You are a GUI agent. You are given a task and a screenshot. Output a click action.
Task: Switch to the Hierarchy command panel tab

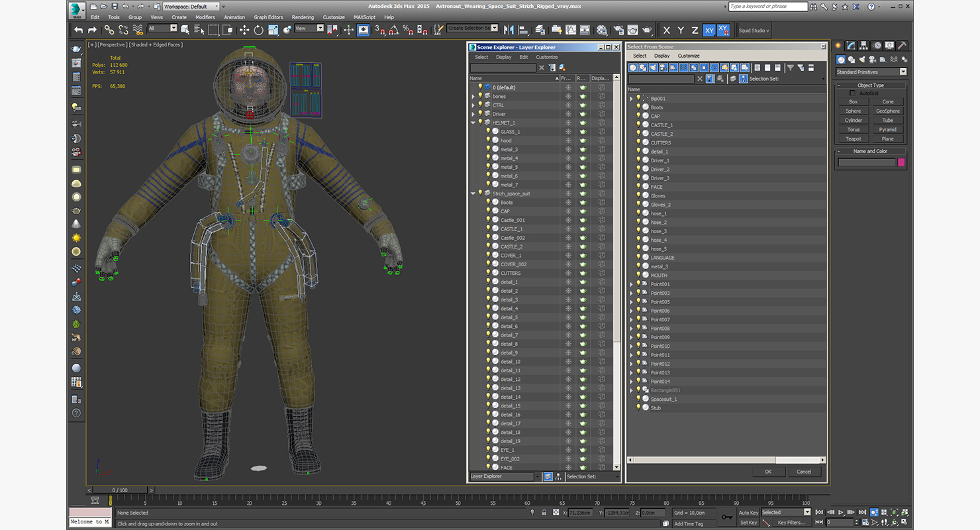864,45
